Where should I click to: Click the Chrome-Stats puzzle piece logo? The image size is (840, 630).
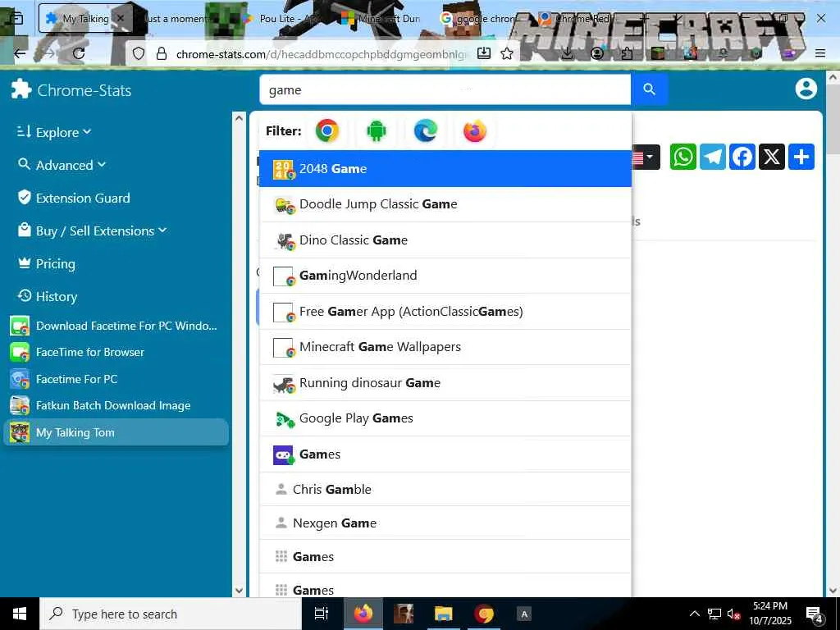coord(21,89)
